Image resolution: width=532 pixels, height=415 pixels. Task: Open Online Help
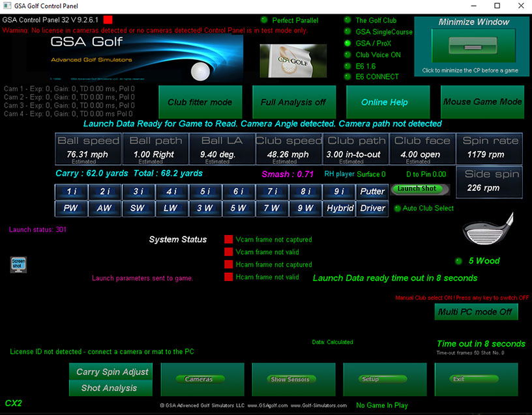click(x=388, y=102)
